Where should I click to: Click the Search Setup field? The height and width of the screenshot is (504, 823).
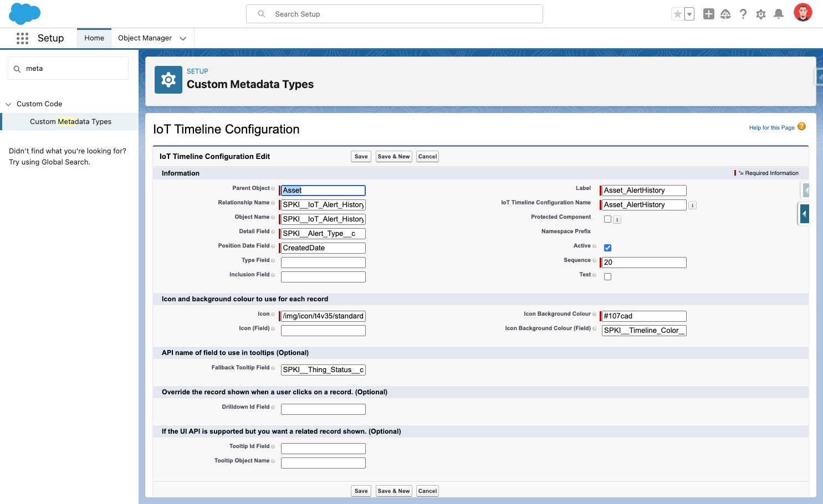click(x=395, y=14)
